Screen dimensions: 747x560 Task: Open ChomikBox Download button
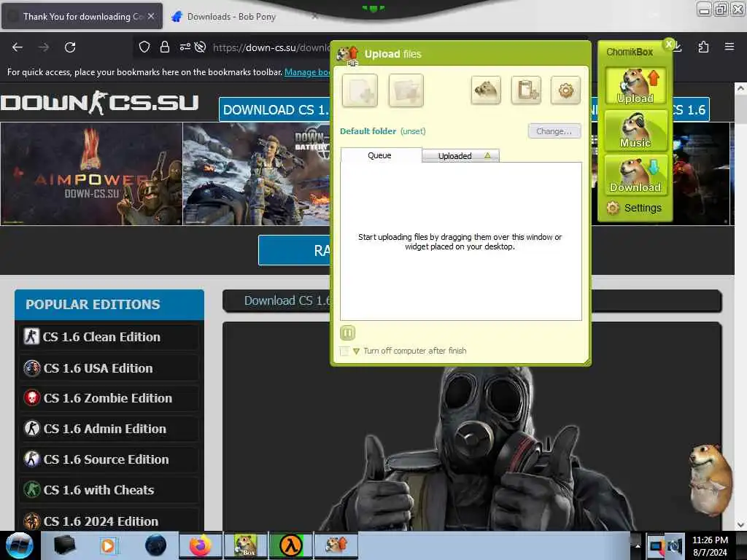click(635, 175)
